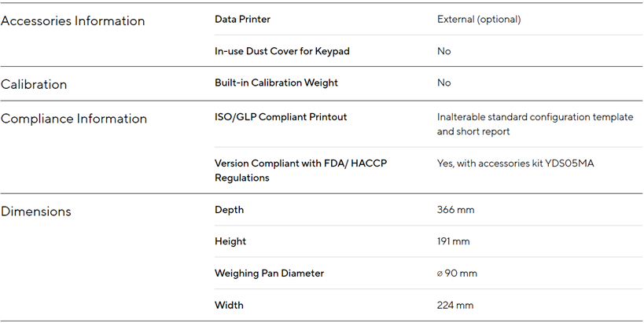Image resolution: width=644 pixels, height=323 pixels.
Task: Select the Dimensions section heading
Action: tap(36, 211)
